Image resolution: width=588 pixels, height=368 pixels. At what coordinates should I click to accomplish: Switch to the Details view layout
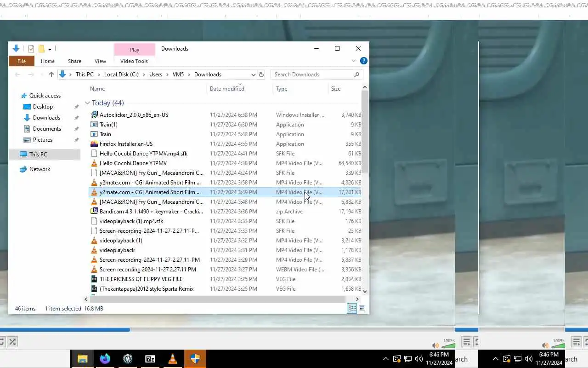pyautogui.click(x=352, y=309)
